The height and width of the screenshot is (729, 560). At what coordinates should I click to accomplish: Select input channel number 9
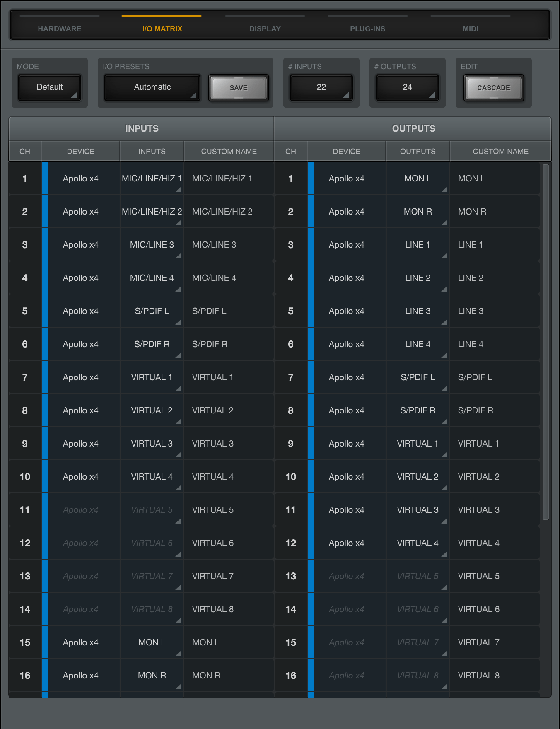(x=25, y=444)
